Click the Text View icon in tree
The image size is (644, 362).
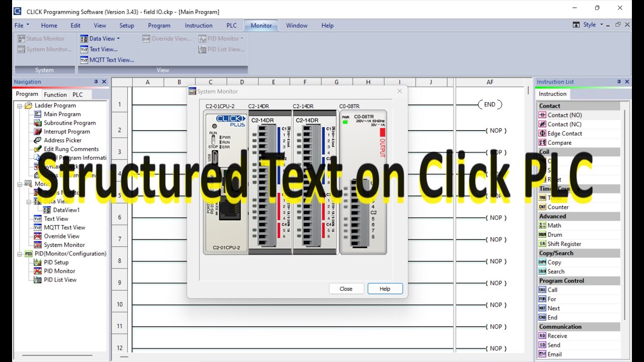click(x=38, y=219)
